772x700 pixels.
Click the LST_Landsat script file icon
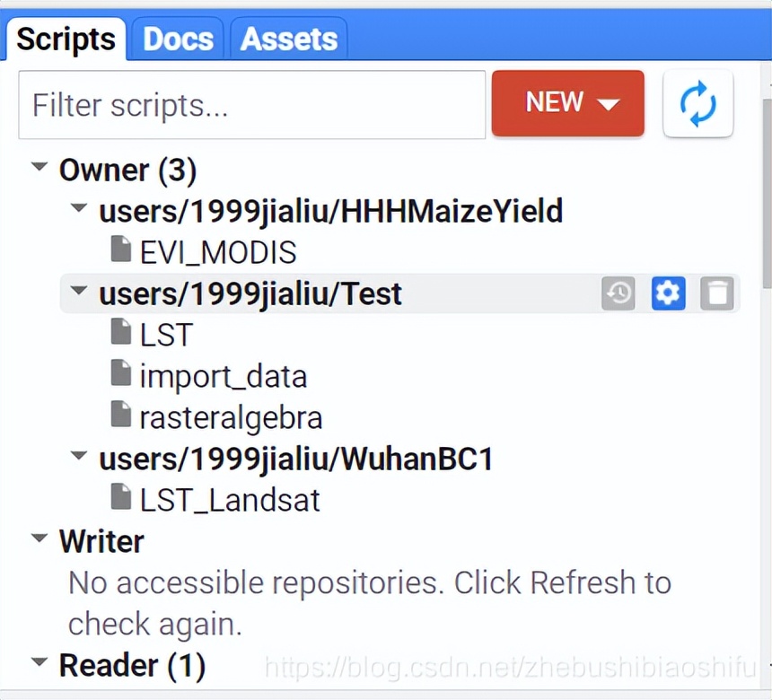[121, 497]
